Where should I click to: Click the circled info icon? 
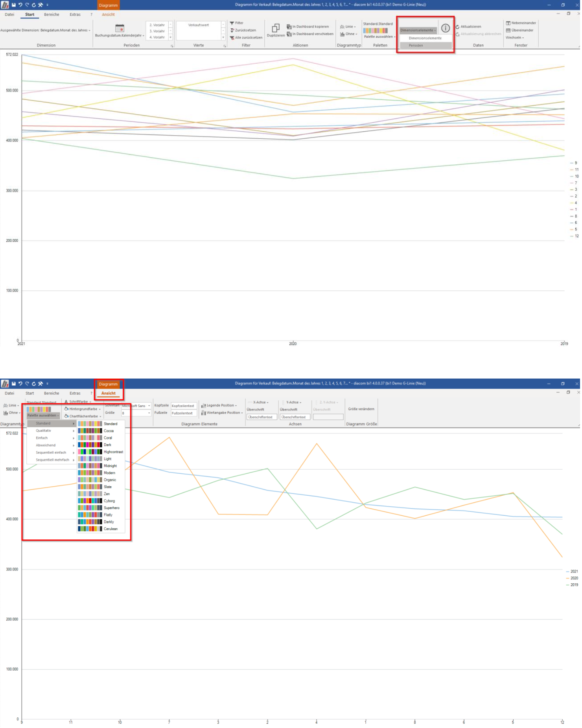(x=446, y=28)
